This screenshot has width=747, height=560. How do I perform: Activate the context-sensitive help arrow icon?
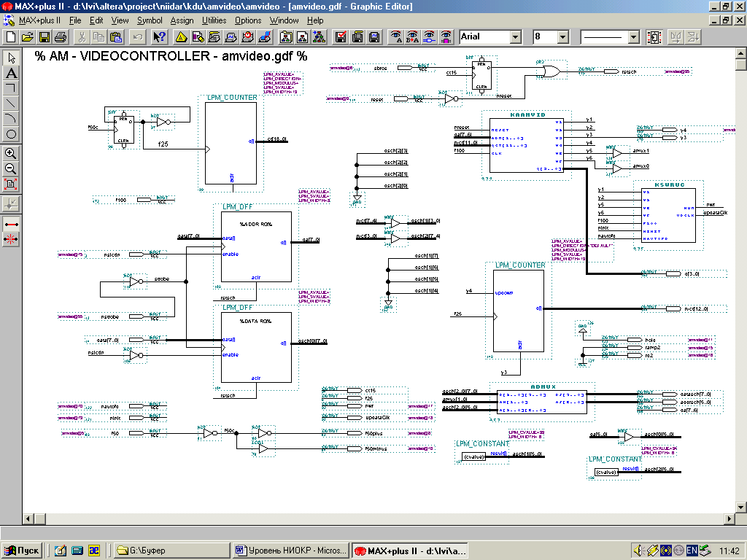159,36
